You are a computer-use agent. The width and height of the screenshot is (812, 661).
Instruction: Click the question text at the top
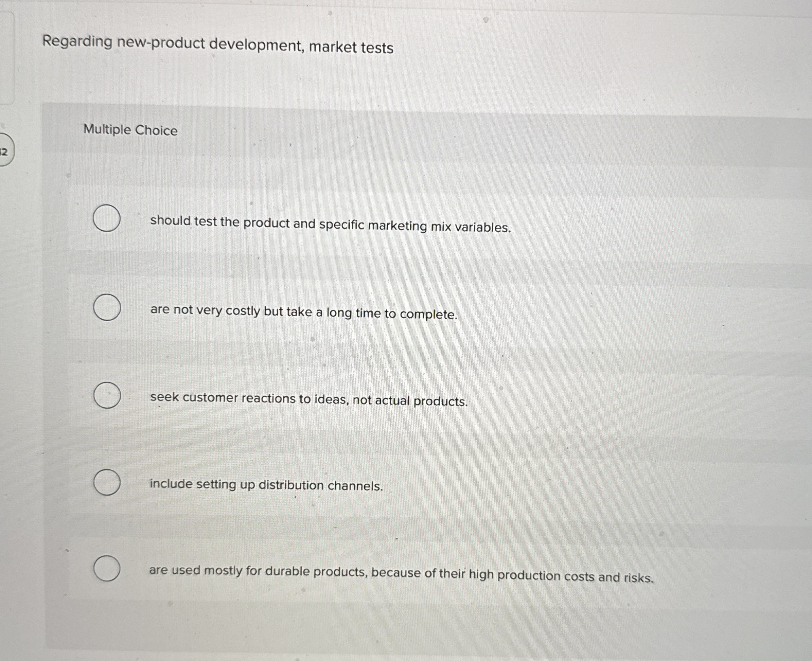pyautogui.click(x=217, y=46)
